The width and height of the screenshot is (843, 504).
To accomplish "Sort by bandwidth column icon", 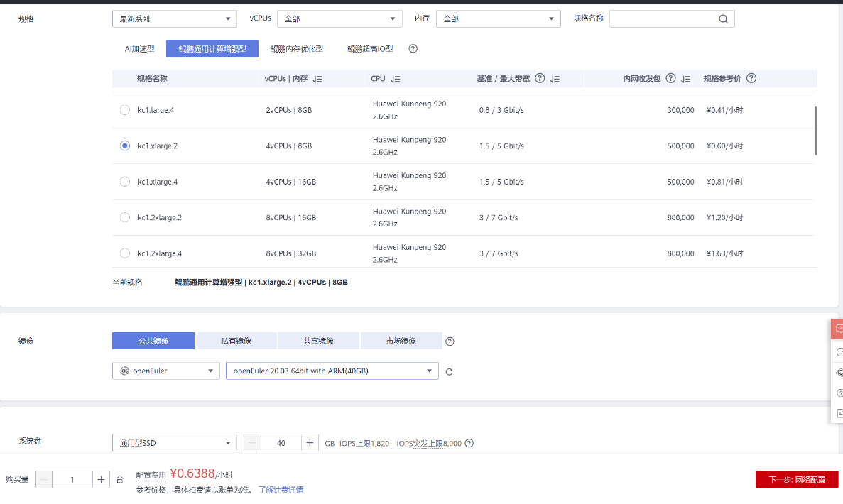I will [555, 79].
